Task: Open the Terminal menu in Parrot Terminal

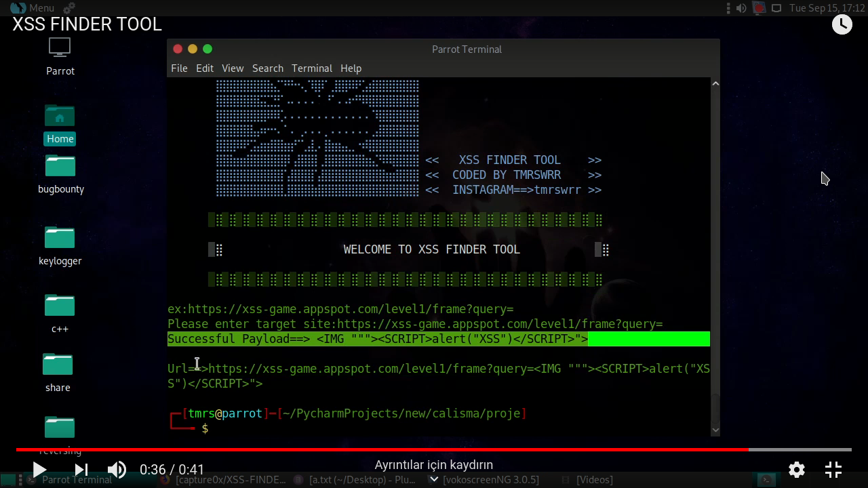Action: [x=312, y=68]
